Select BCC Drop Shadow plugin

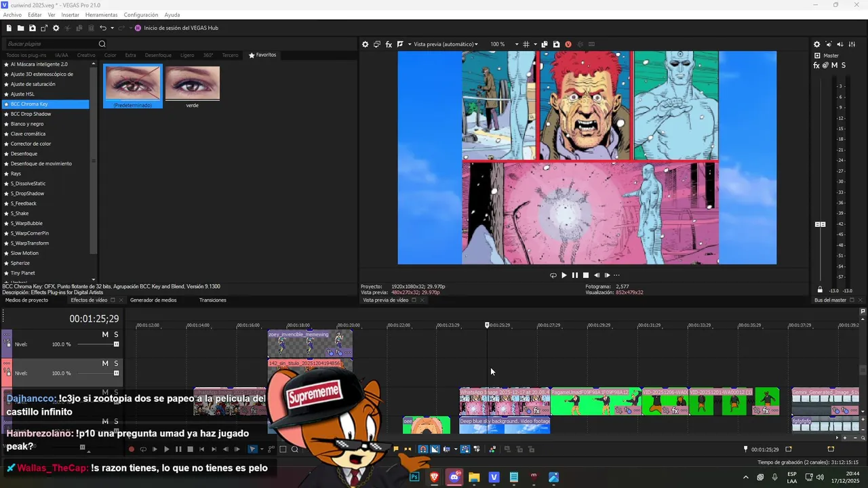[x=45, y=114]
